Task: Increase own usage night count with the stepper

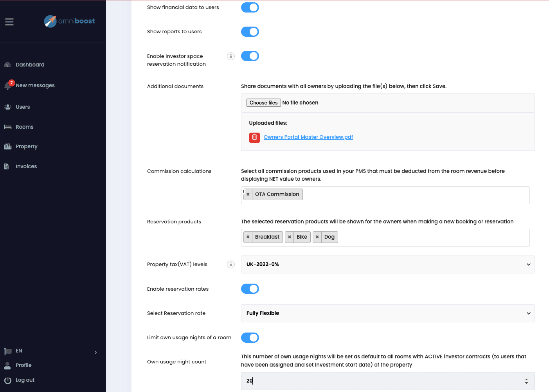Action: (x=527, y=379)
